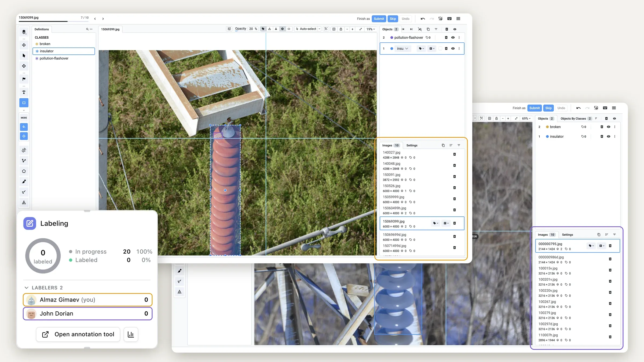
Task: Toggle visibility of insulator object in back window
Action: coord(609,136)
